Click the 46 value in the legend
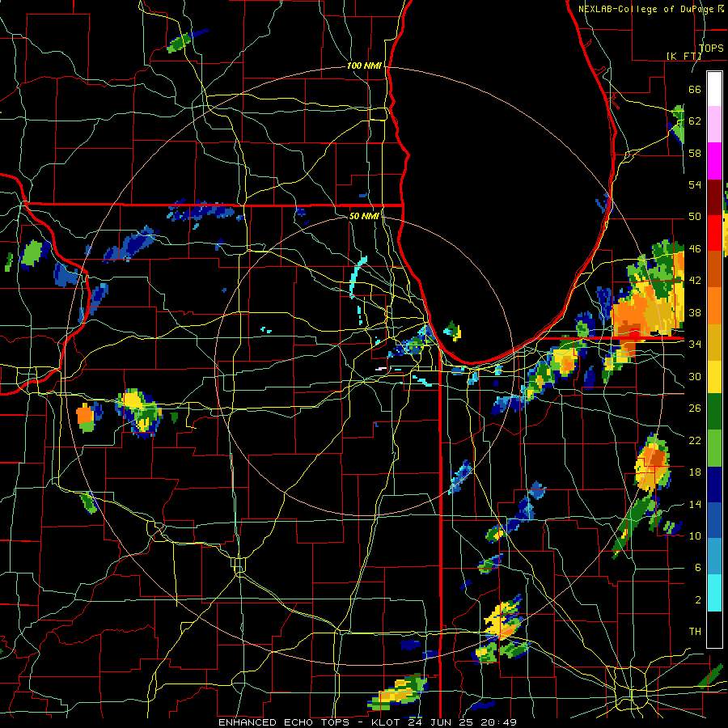This screenshot has width=728, height=728. click(x=695, y=249)
